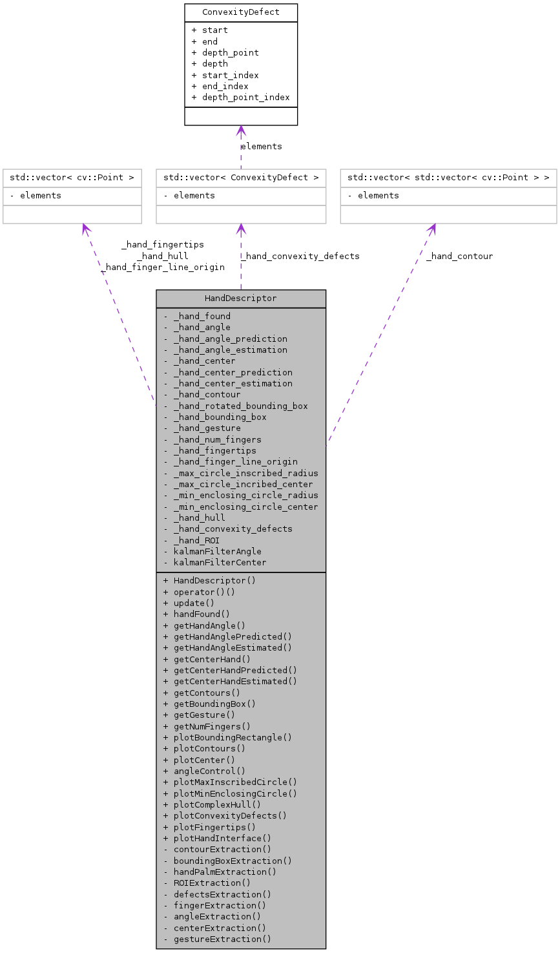
Task: Click the '+ depth' attribute row
Action: point(210,63)
